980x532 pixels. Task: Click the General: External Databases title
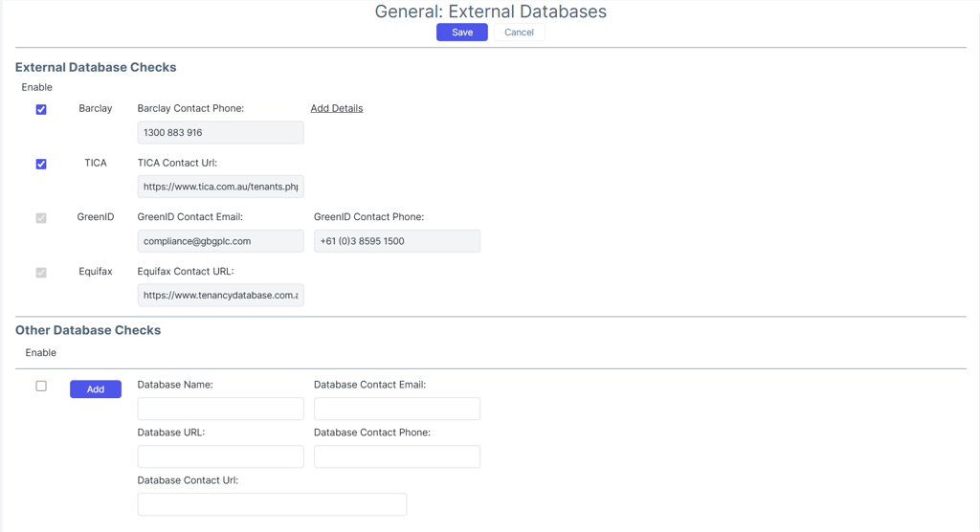[x=491, y=11]
